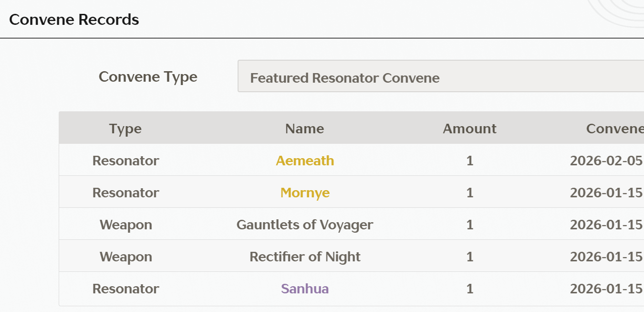Click the Resonator type cell for Sanhua

point(125,289)
